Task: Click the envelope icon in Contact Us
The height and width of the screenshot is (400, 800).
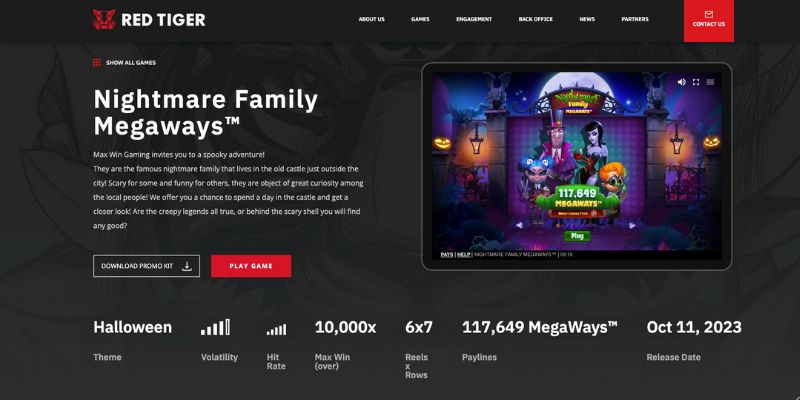Action: coord(709,14)
